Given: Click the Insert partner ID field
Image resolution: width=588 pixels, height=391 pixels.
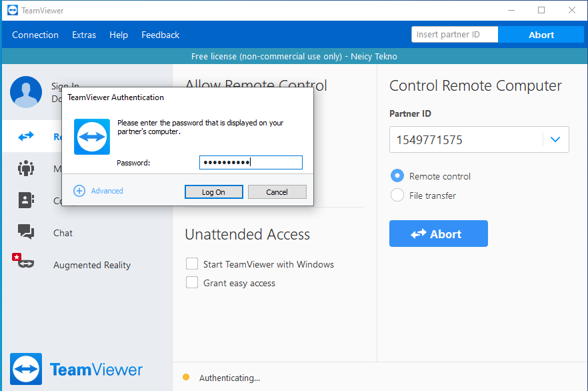Looking at the screenshot, I should click(455, 35).
